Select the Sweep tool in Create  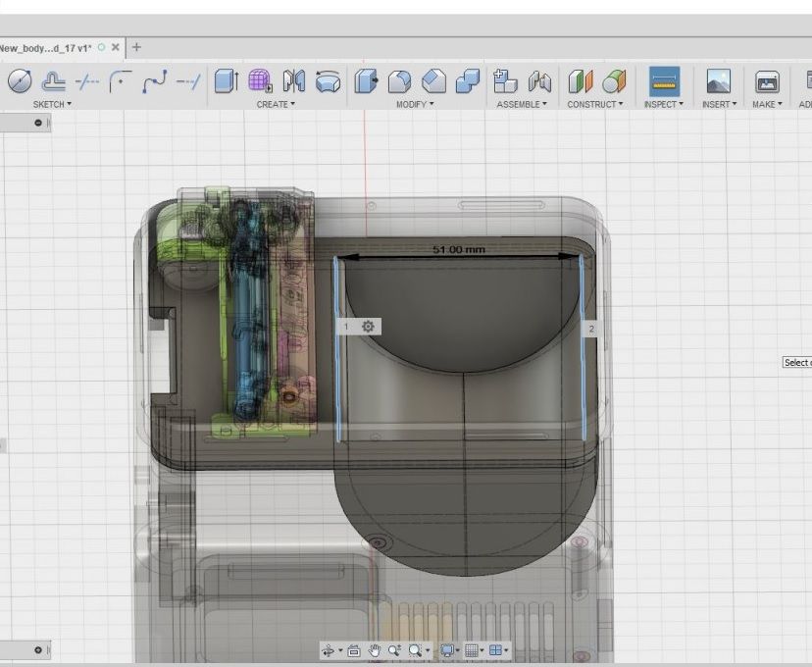coord(327,83)
